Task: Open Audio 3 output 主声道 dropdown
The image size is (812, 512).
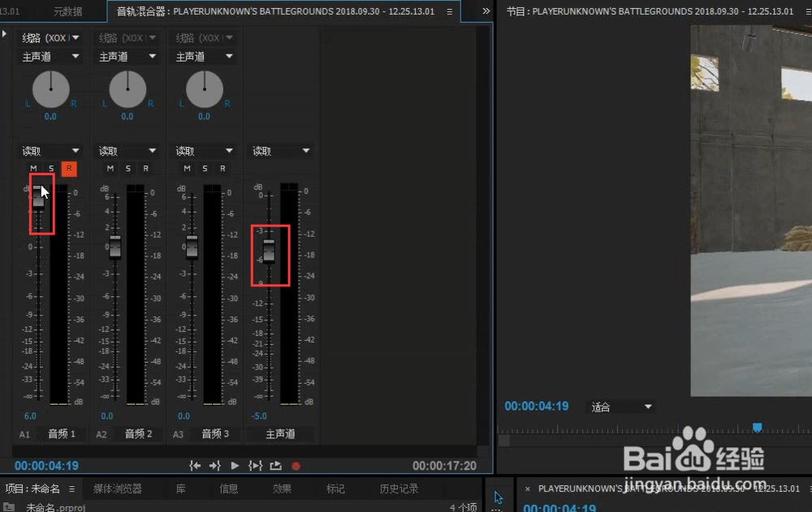Action: pos(204,57)
